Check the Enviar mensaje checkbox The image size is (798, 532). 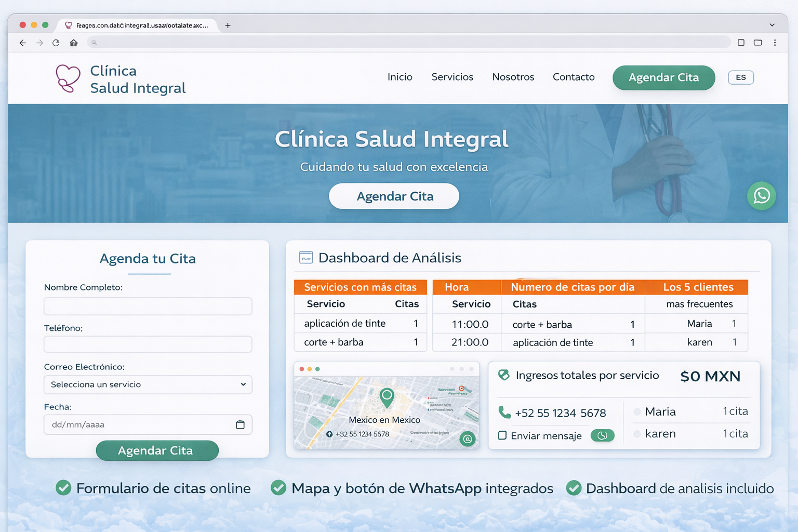[x=502, y=435]
